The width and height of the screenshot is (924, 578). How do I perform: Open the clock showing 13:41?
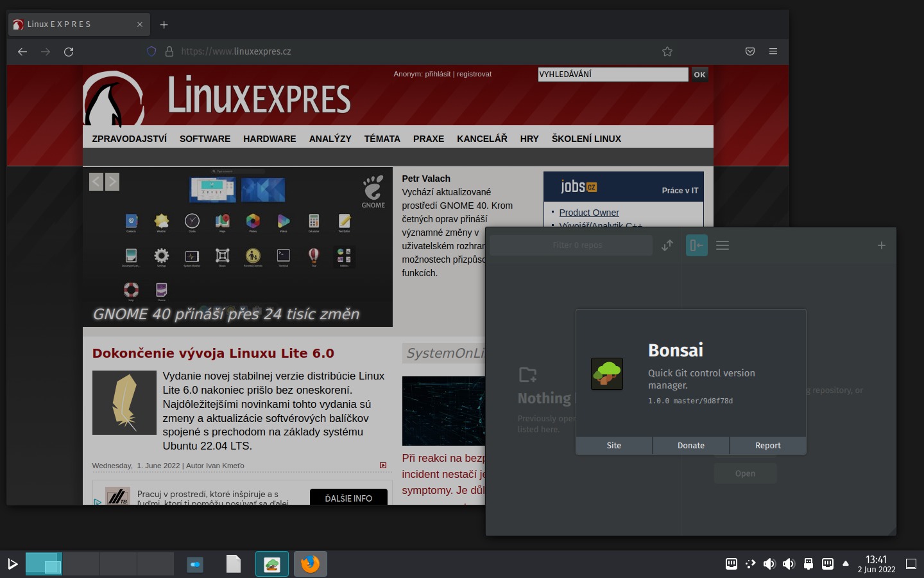point(877,564)
